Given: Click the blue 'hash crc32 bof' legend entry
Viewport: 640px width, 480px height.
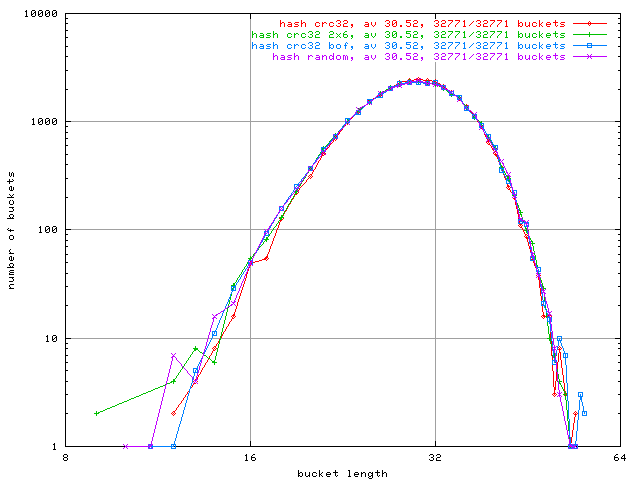Looking at the screenshot, I should (408, 46).
